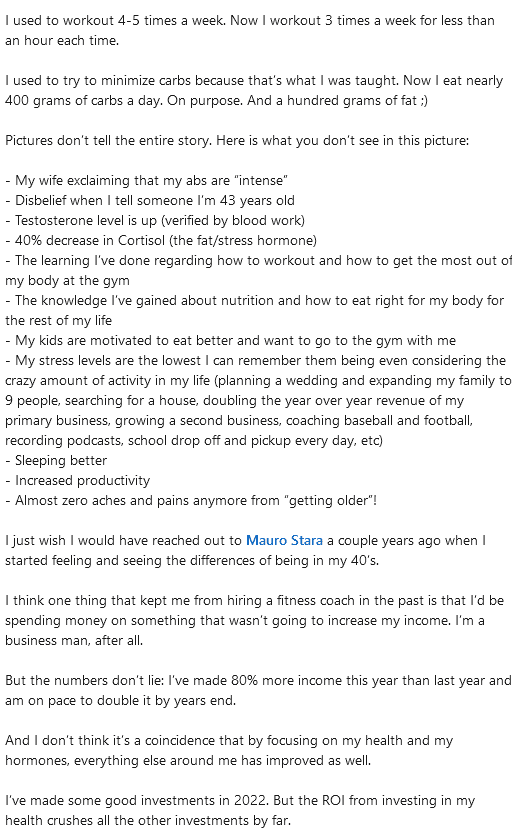Select the Testosterone level bullet line
The image size is (512, 828).
pos(155,221)
